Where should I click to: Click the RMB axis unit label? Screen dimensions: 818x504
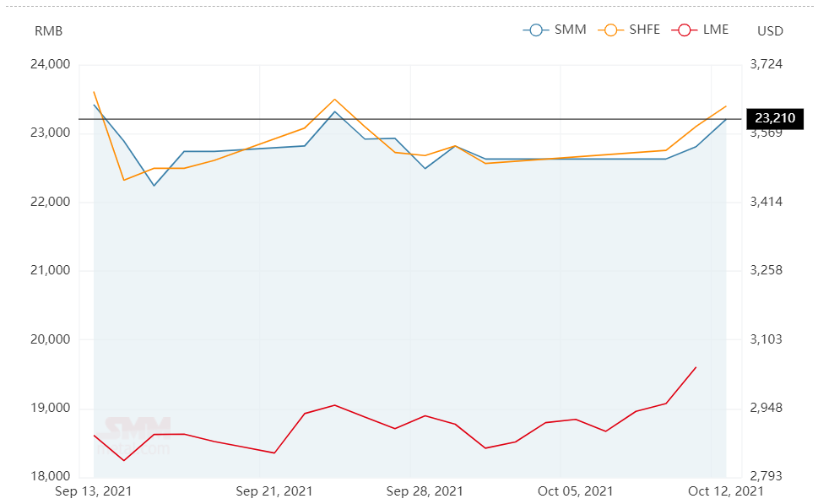tap(48, 31)
